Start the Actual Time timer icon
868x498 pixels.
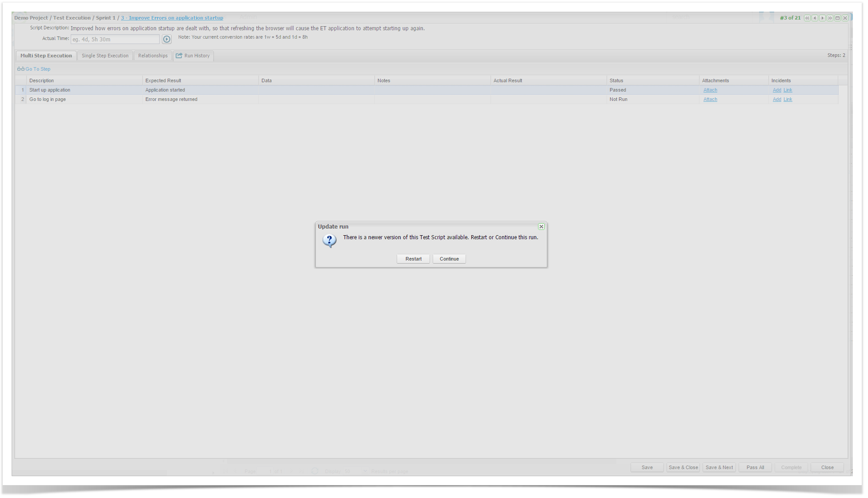tap(167, 40)
